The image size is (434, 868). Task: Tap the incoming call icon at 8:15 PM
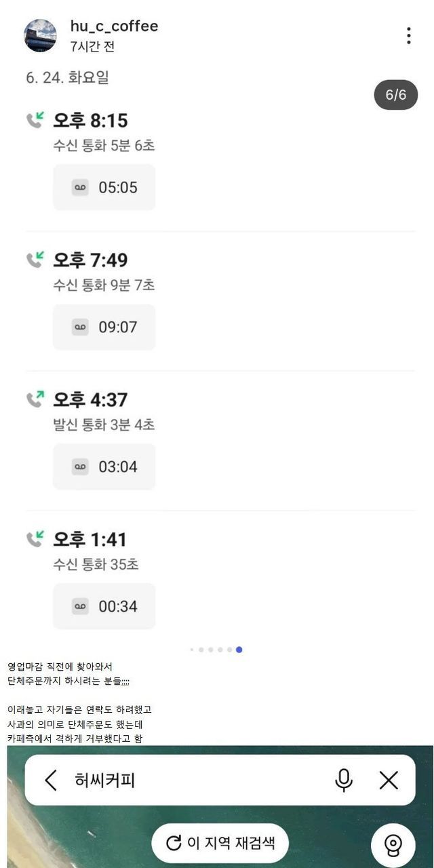pos(35,120)
